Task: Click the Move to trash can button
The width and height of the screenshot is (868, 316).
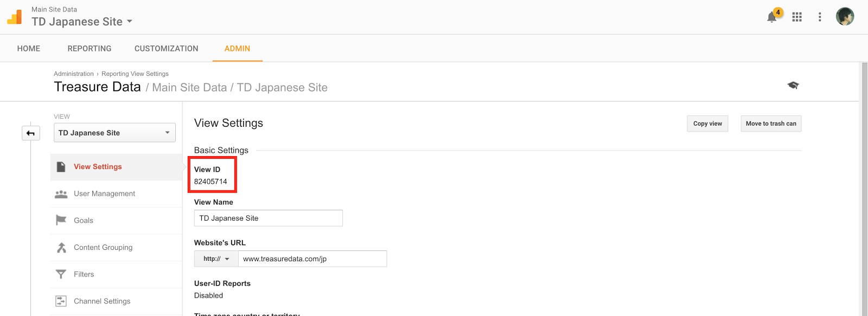Action: 771,124
